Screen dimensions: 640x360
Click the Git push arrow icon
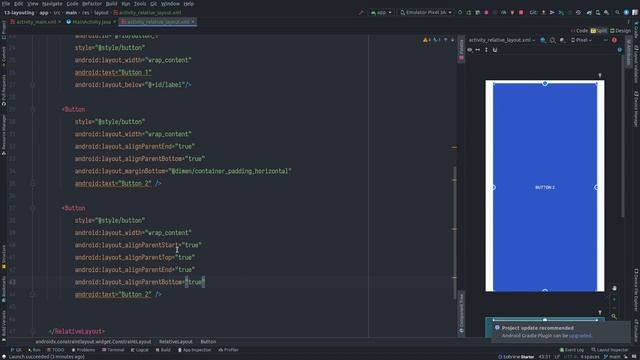pos(543,13)
